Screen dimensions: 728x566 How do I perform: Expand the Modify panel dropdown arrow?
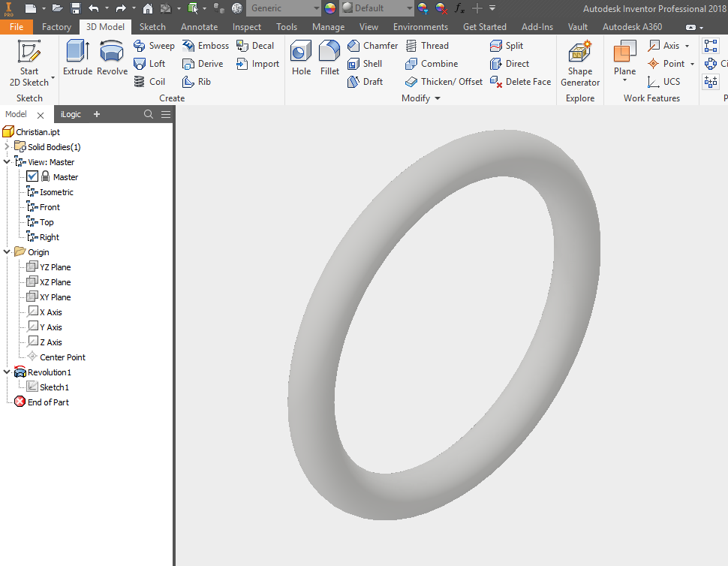(x=438, y=98)
